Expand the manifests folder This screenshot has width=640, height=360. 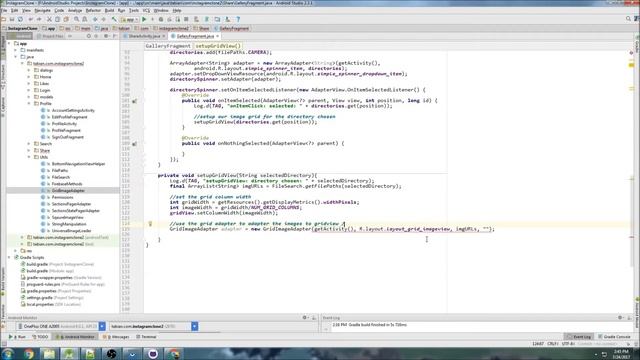(x=16, y=50)
